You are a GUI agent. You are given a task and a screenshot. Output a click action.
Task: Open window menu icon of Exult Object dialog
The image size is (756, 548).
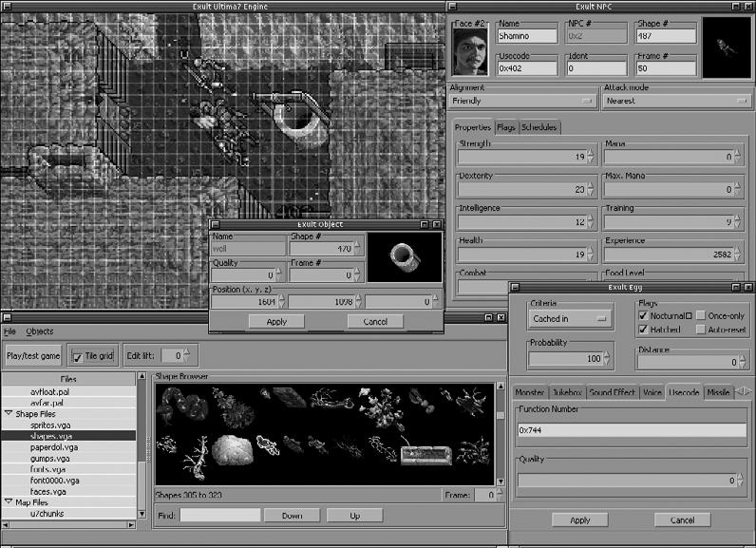click(216, 224)
